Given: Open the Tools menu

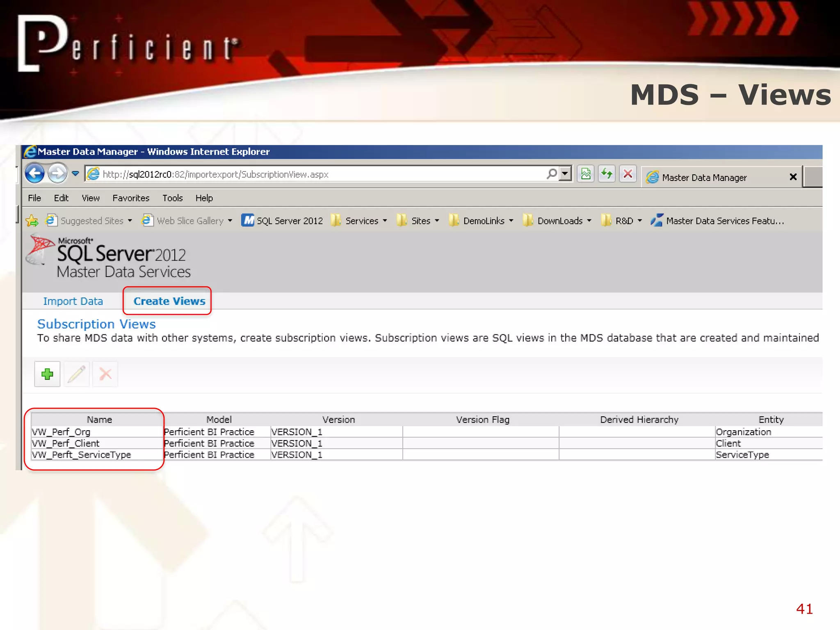Looking at the screenshot, I should pyautogui.click(x=172, y=198).
